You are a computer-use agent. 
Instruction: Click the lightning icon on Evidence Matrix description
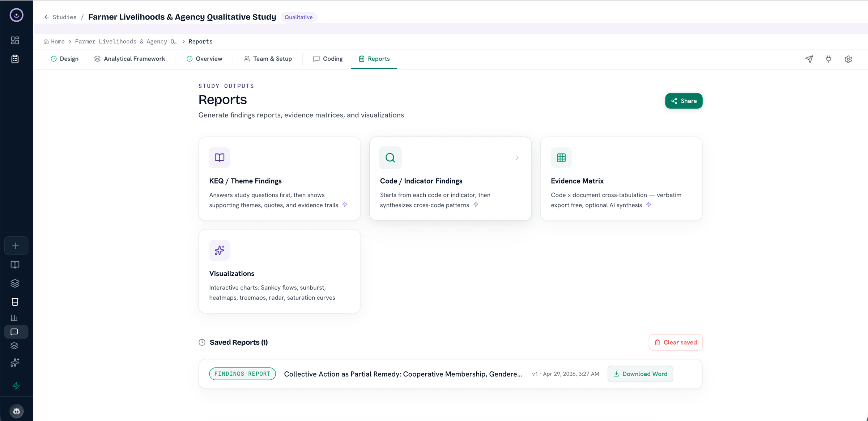tap(649, 205)
